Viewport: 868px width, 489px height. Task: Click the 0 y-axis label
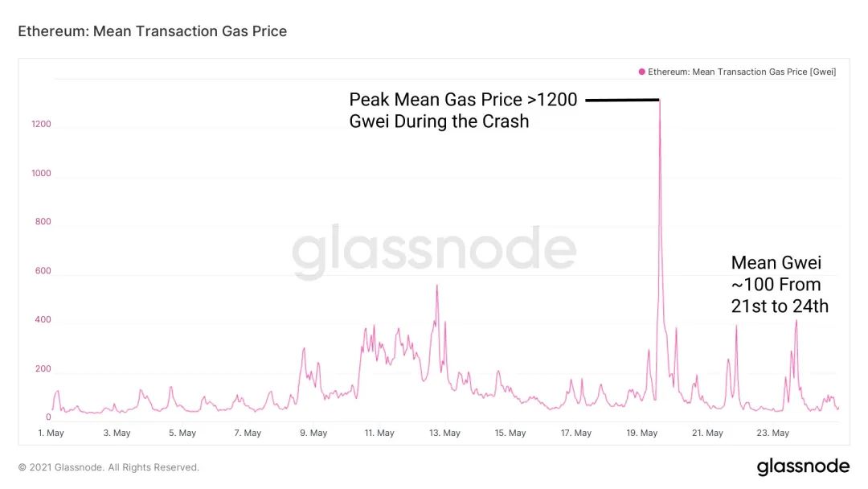[x=48, y=417]
